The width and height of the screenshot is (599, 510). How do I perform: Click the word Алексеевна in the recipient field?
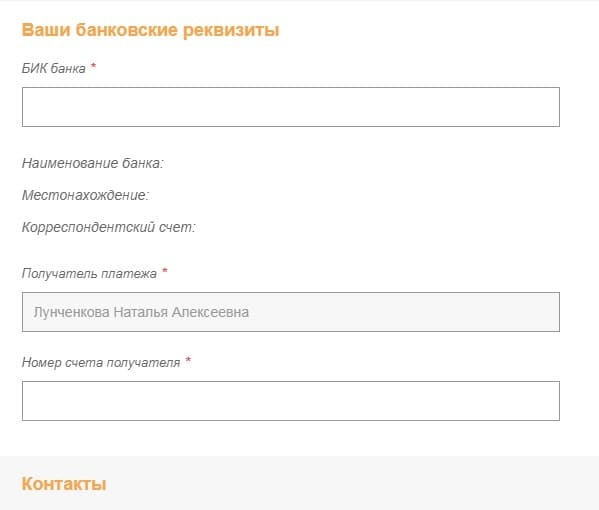[210, 312]
